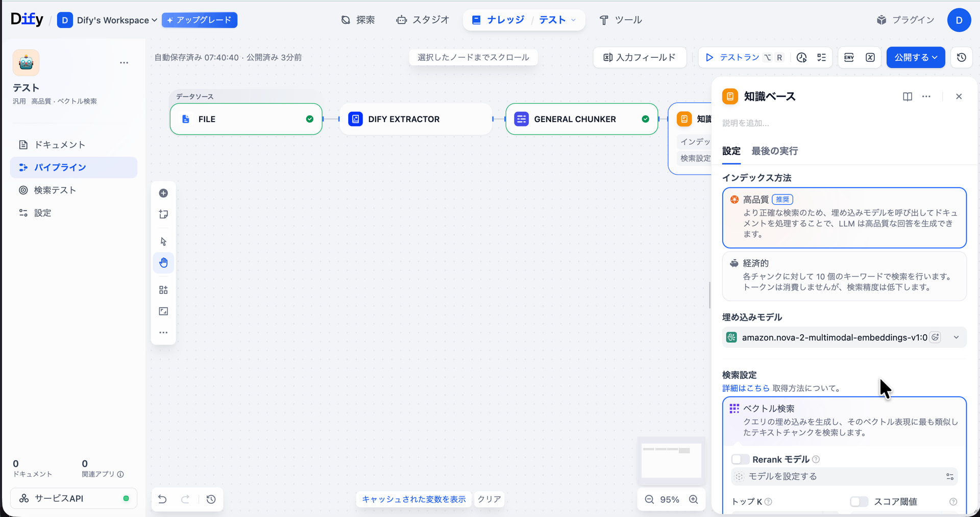Open ドキュメント in the sidebar
This screenshot has width=980, height=517.
[x=73, y=145]
